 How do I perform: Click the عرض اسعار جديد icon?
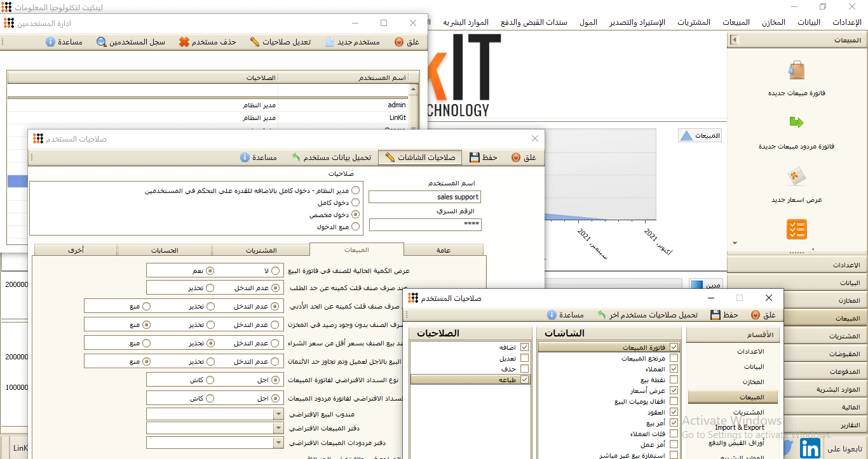(x=796, y=176)
